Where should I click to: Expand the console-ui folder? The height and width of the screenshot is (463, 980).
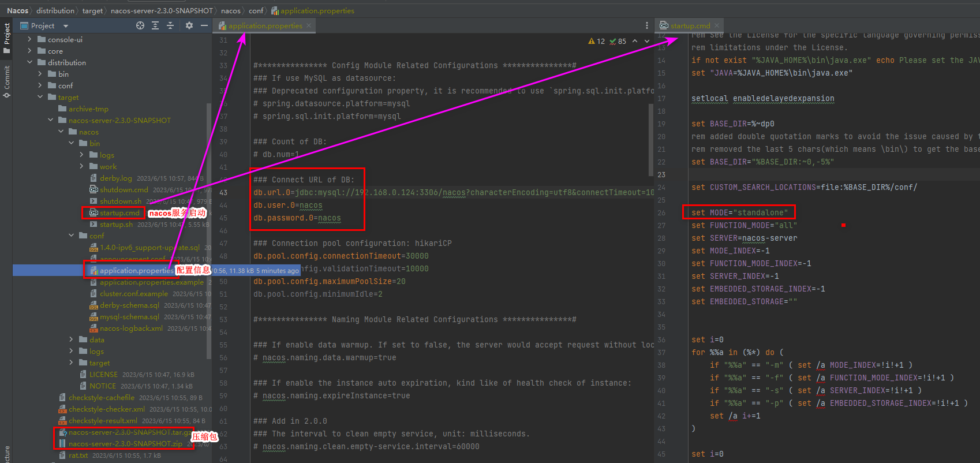coord(29,40)
